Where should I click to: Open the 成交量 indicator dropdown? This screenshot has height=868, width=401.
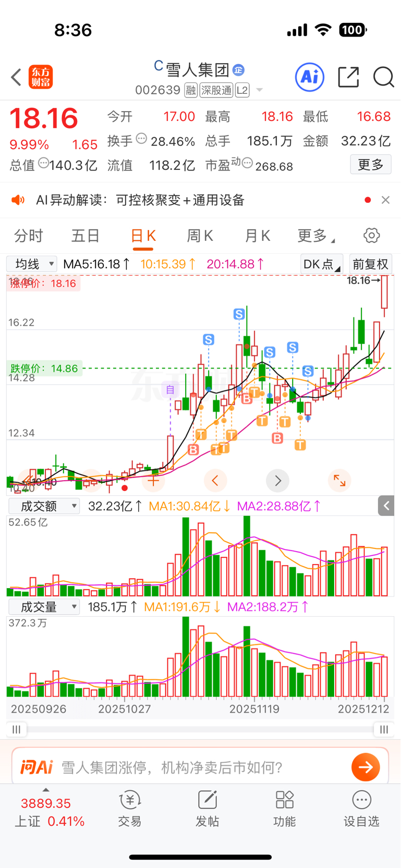click(44, 607)
